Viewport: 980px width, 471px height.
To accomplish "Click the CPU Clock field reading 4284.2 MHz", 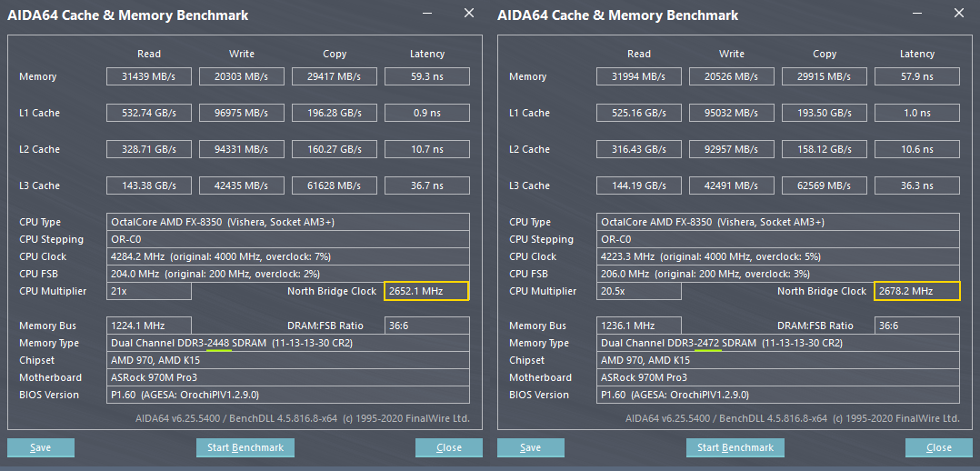I will [x=287, y=256].
